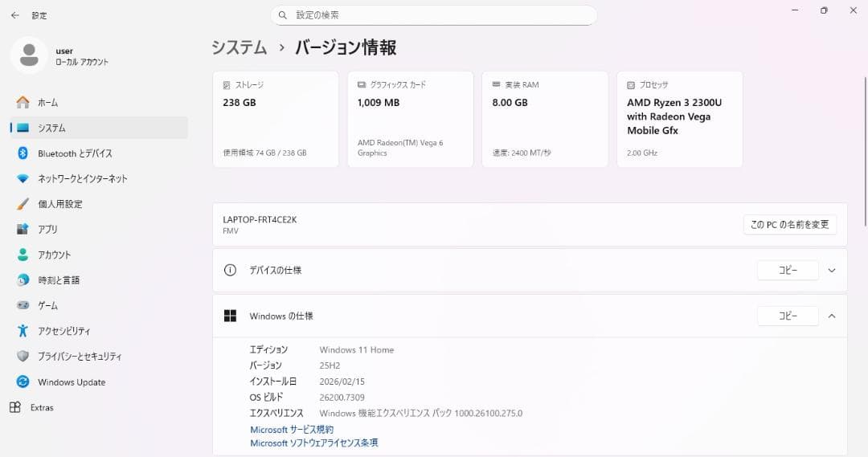Click the Extras icon in sidebar

15,407
